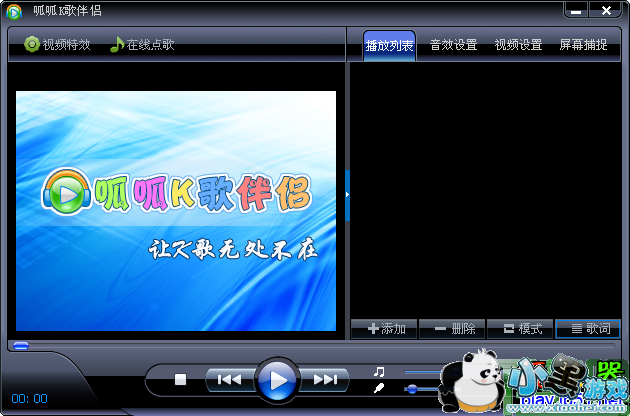The image size is (630, 416).
Task: Click the 添加 add button
Action: [384, 329]
